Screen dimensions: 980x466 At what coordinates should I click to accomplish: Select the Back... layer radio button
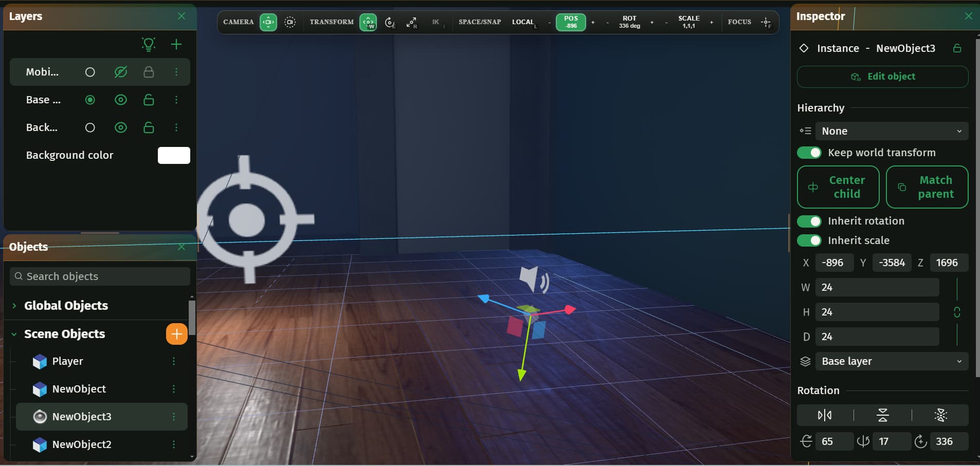[x=90, y=127]
